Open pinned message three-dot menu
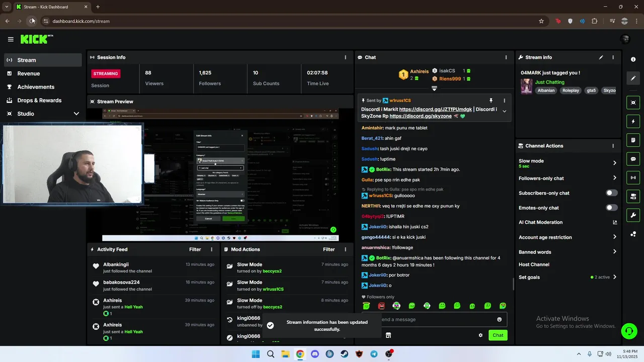Image resolution: width=644 pixels, height=362 pixels. click(x=504, y=101)
